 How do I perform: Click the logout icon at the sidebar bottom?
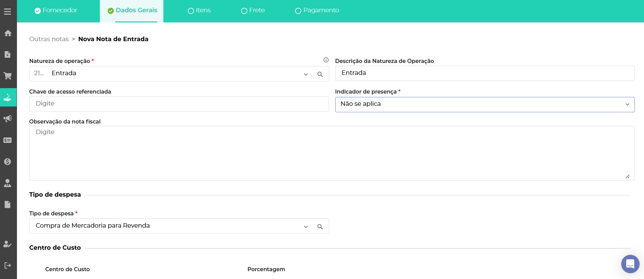tap(7, 265)
